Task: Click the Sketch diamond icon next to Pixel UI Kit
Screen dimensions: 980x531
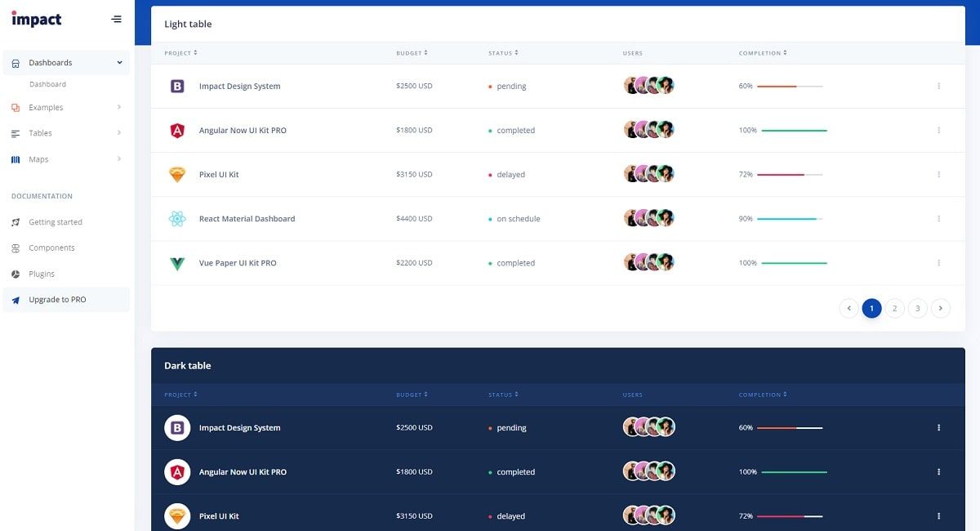Action: (x=177, y=173)
